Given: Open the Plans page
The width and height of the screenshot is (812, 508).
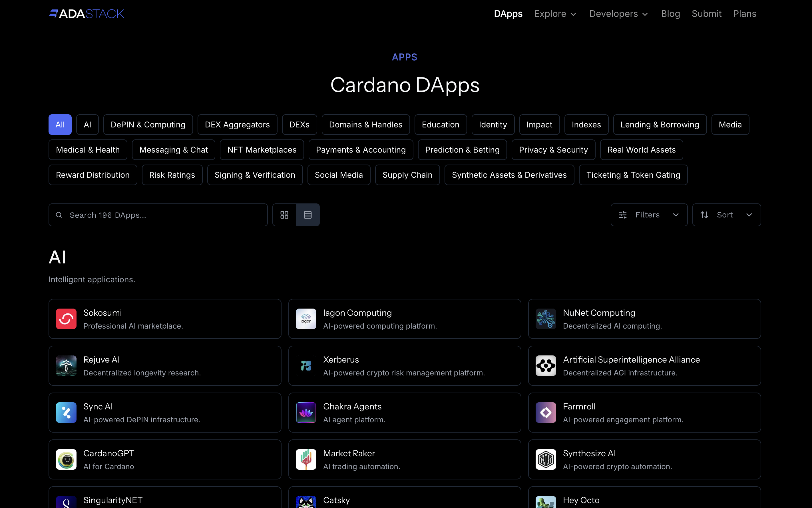Looking at the screenshot, I should click(x=745, y=14).
